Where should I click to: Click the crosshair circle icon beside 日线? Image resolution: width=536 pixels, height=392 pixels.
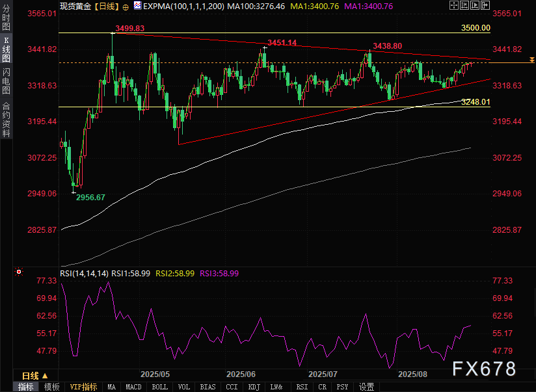[x=126, y=5]
